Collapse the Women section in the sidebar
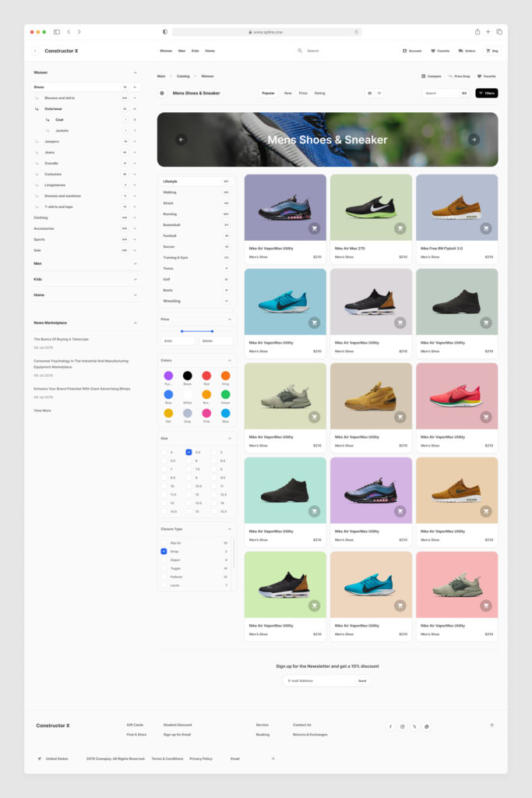Viewport: 532px width, 798px height. point(136,72)
